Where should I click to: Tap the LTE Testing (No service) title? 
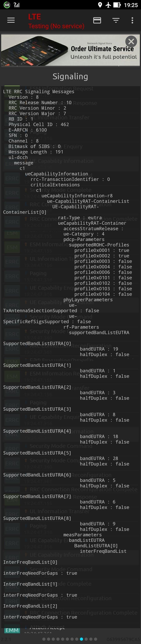56,21
